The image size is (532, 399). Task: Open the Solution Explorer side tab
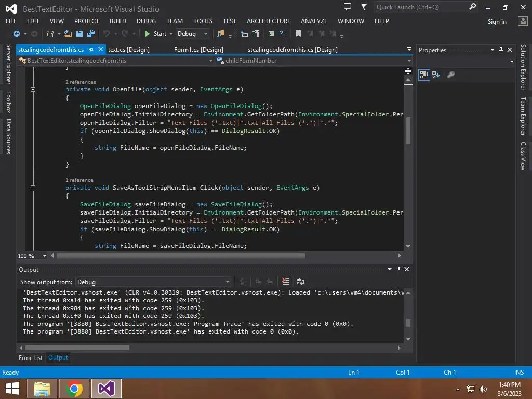coord(523,67)
